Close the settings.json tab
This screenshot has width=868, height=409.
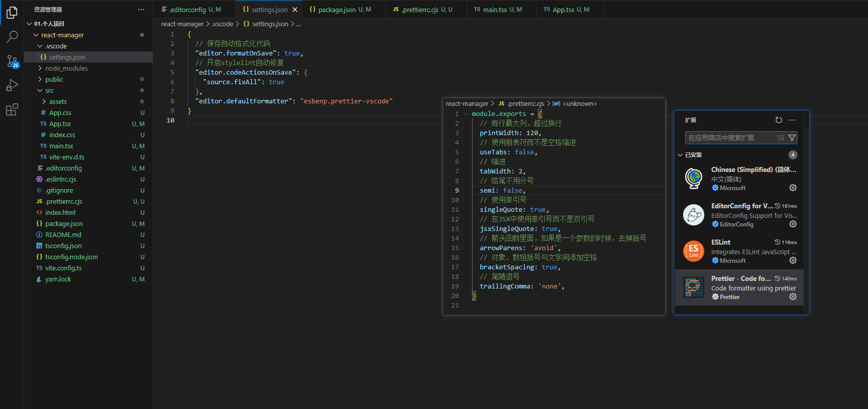point(295,10)
